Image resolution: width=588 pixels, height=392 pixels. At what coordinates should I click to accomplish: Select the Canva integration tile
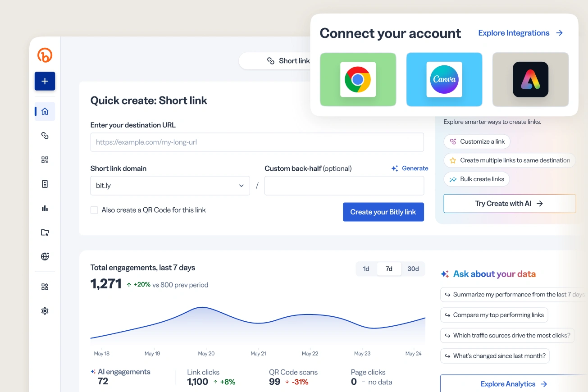(444, 79)
